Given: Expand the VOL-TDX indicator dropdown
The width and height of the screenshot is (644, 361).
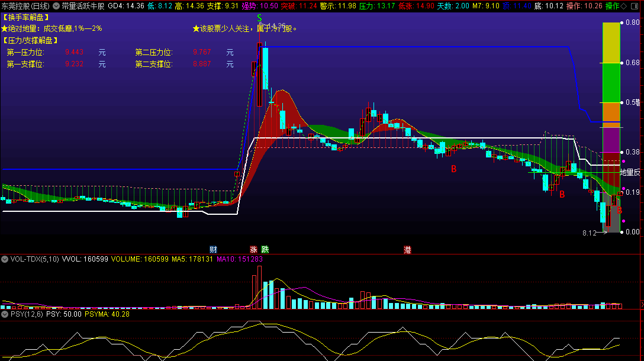Looking at the screenshot, I should point(5,259).
